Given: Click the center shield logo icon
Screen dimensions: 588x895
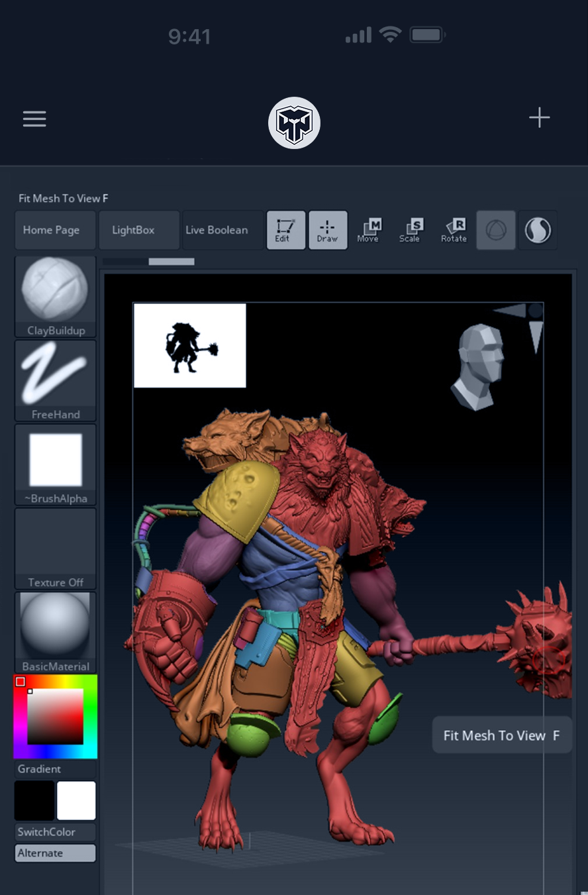Looking at the screenshot, I should 294,123.
